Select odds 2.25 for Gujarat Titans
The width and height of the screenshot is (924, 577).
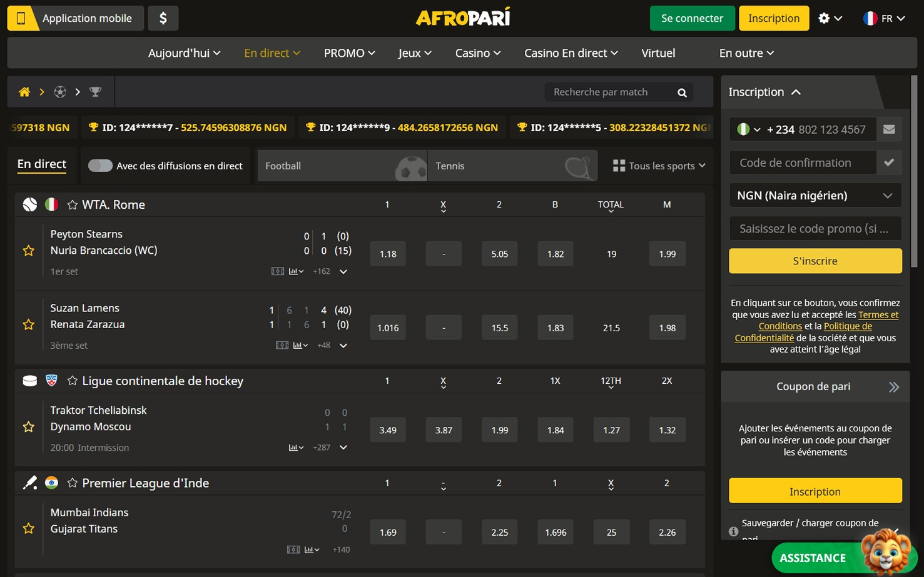click(x=499, y=532)
